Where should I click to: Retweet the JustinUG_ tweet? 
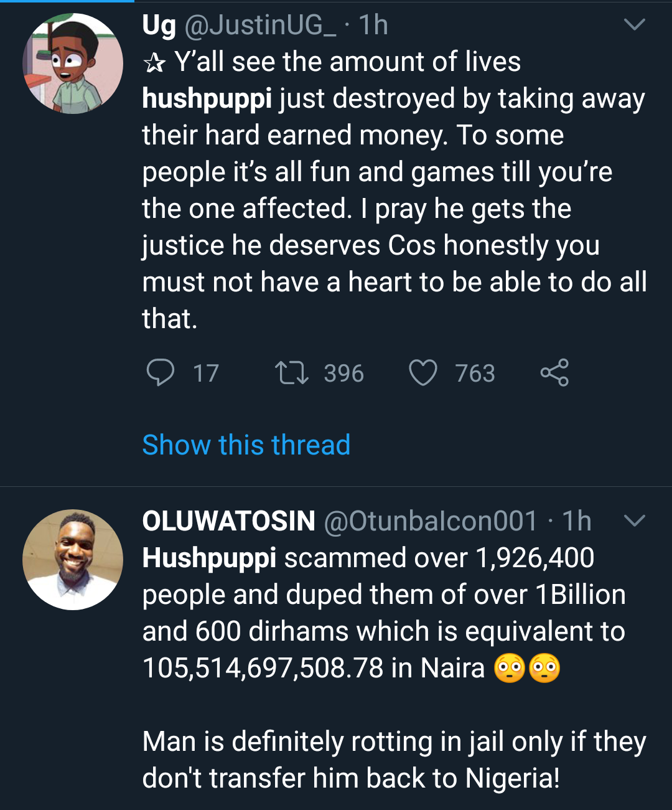coord(291,373)
